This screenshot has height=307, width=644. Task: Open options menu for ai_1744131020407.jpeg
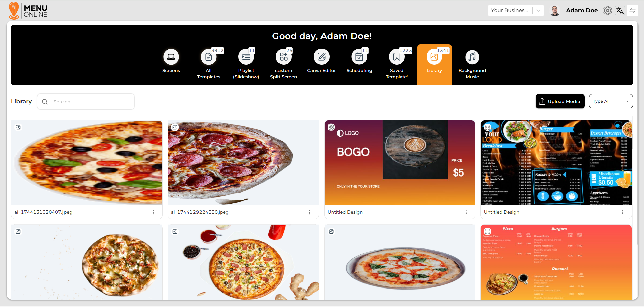[153, 212]
